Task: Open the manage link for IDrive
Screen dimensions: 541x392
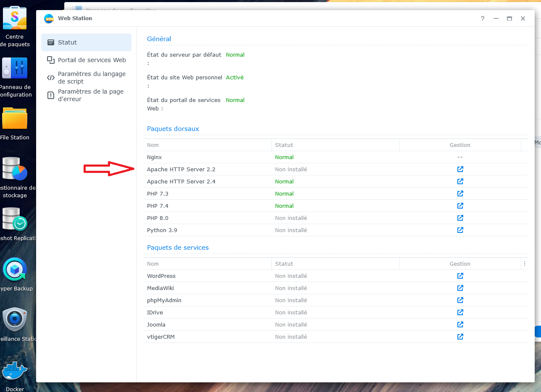Action: pos(460,312)
